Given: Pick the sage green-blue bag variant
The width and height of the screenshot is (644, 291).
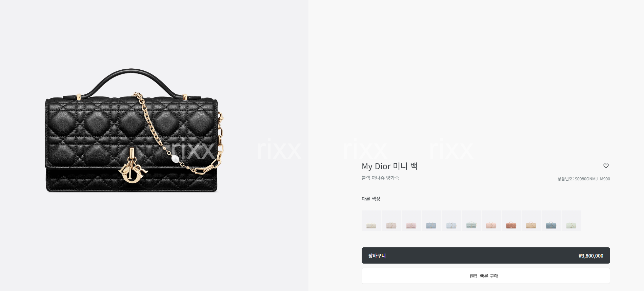Looking at the screenshot, I should (x=471, y=221).
